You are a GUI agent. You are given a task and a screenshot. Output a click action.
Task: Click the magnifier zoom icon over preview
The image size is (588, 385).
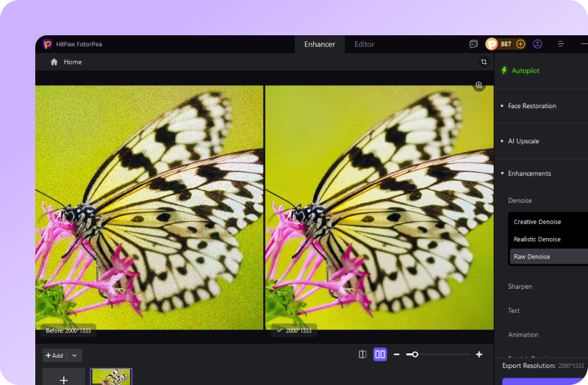click(479, 85)
